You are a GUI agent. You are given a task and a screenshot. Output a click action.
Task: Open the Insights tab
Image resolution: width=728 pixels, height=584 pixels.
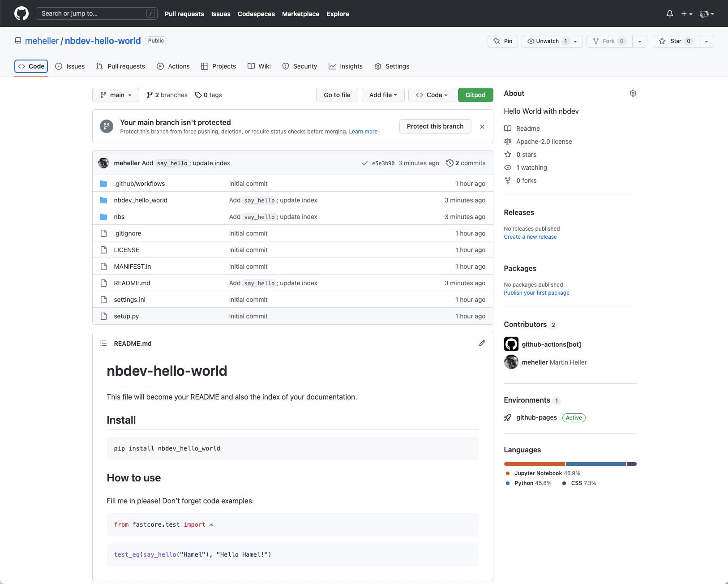(346, 66)
